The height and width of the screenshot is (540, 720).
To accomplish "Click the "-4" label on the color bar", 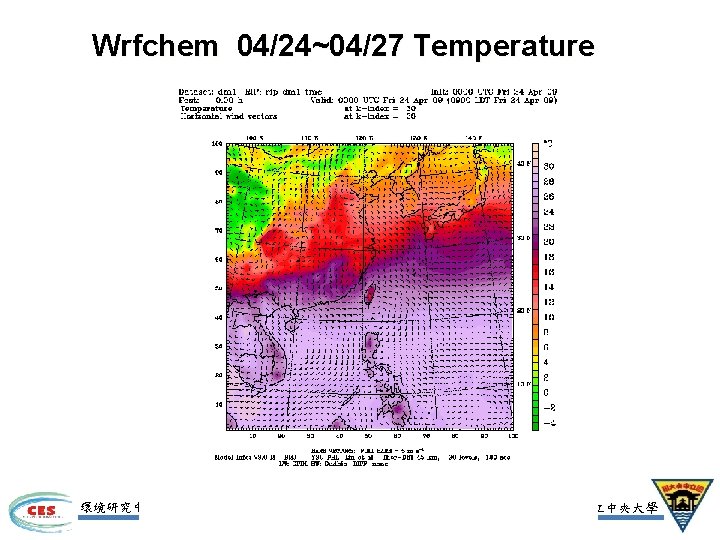I will click(549, 423).
